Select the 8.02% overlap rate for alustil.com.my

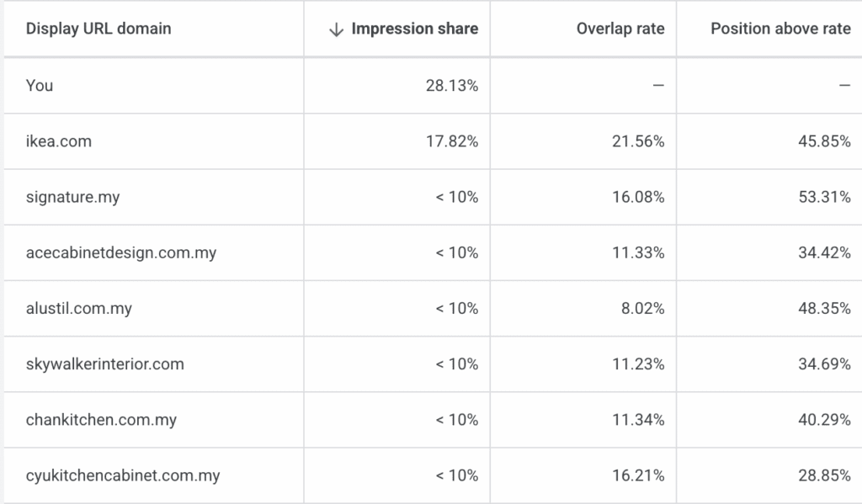tap(644, 308)
